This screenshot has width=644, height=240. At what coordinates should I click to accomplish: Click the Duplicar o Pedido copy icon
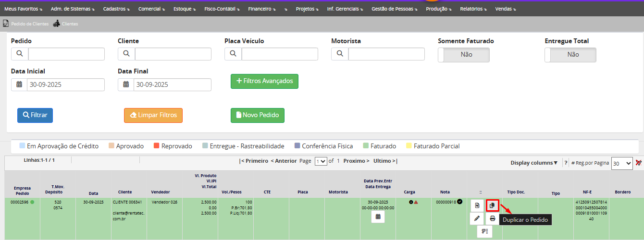(492, 205)
